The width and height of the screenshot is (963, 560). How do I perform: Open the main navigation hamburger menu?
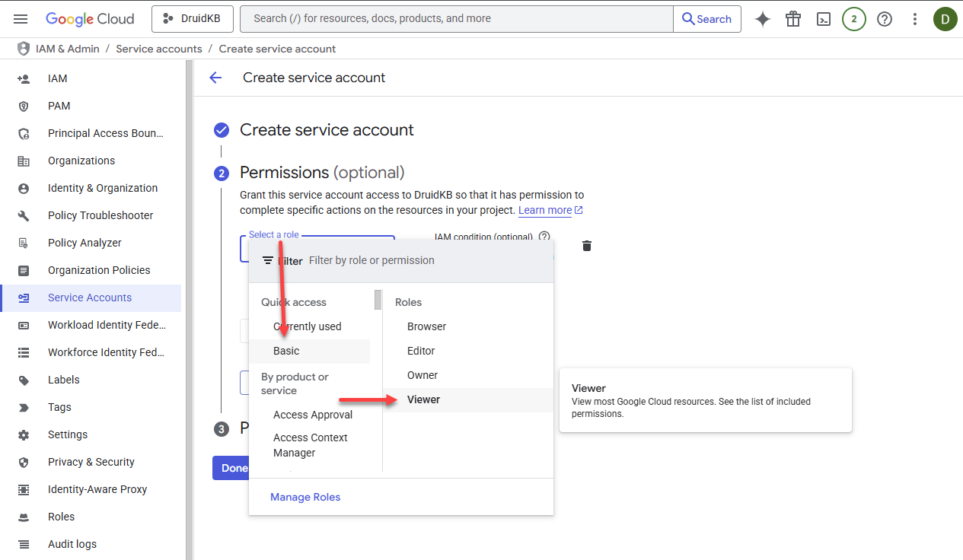point(21,19)
